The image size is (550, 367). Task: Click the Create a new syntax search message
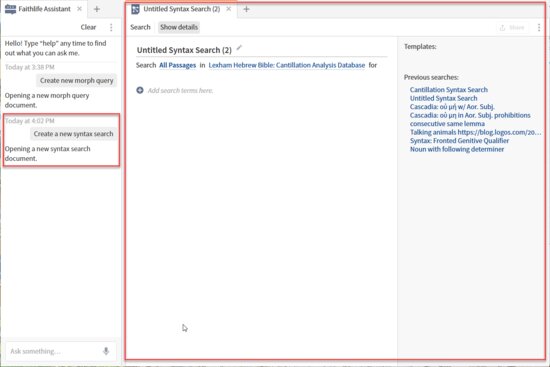click(x=73, y=134)
